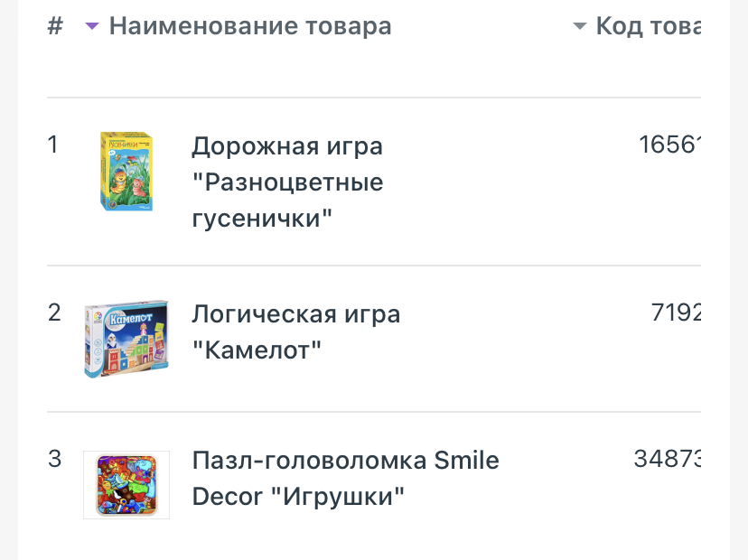Click the # column header
The height and width of the screenshot is (560, 748).
click(55, 26)
